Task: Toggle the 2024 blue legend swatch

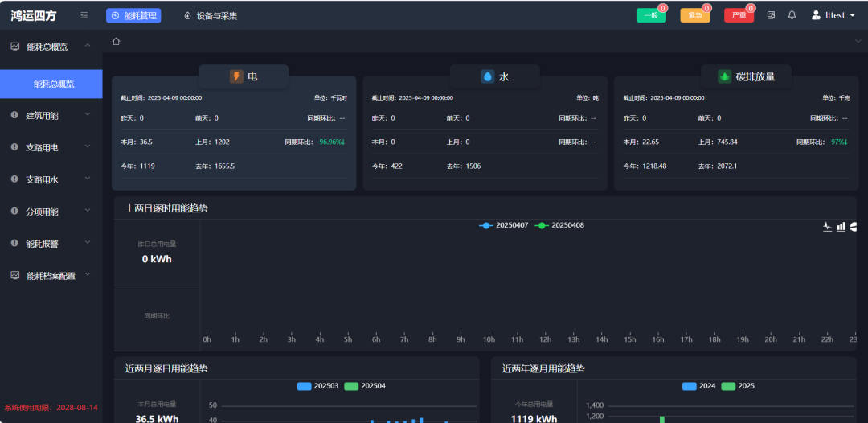Action: click(x=689, y=386)
